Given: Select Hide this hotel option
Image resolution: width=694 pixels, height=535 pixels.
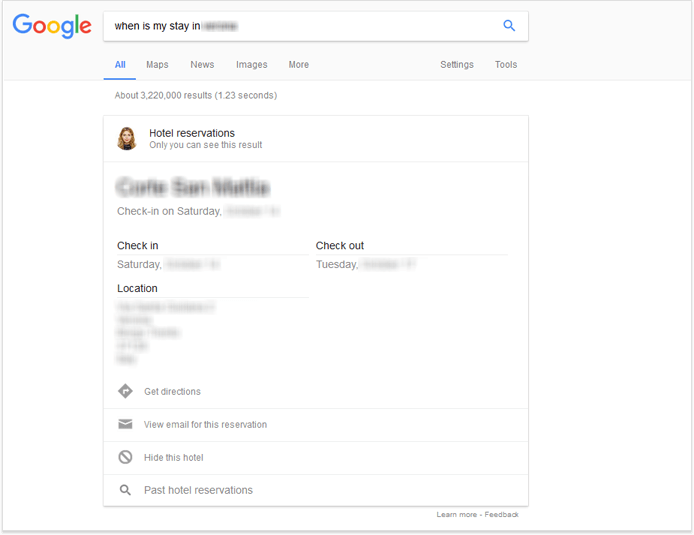Looking at the screenshot, I should (x=174, y=458).
